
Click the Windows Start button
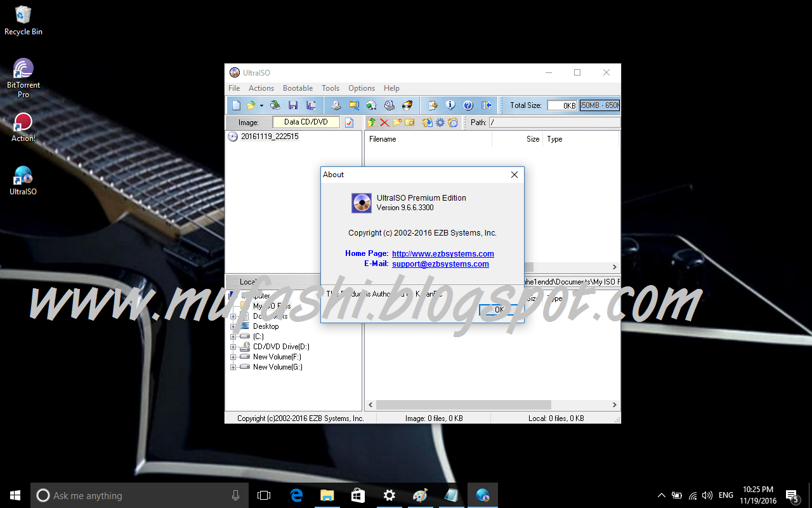[x=15, y=495]
